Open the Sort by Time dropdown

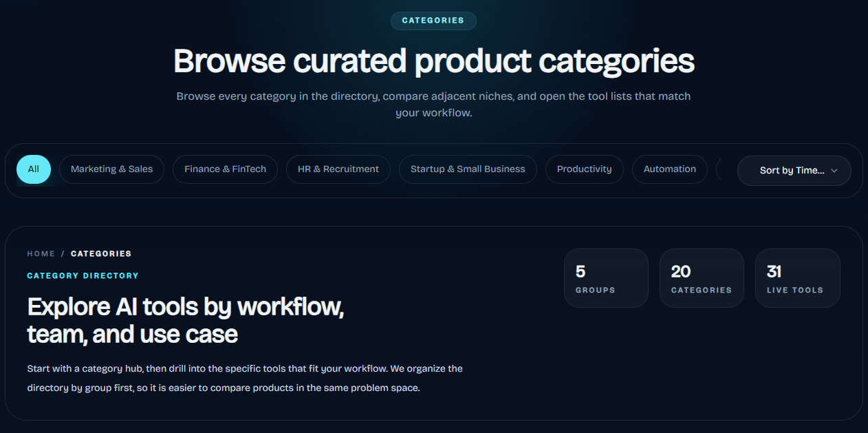click(x=792, y=171)
